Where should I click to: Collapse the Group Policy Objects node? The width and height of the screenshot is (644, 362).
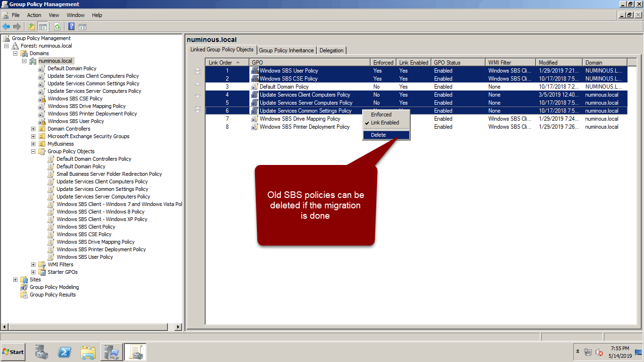[x=33, y=151]
